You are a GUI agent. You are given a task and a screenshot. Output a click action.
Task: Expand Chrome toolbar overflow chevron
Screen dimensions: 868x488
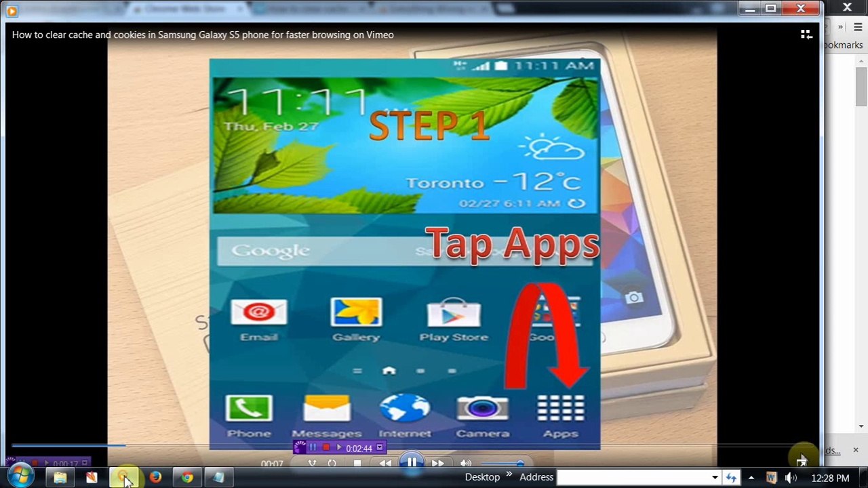[840, 27]
